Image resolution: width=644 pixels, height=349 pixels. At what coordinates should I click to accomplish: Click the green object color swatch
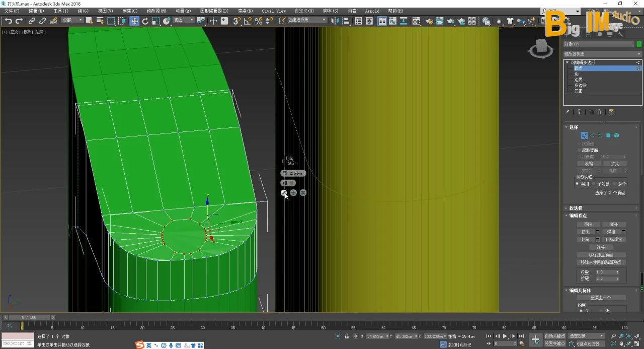tap(639, 44)
